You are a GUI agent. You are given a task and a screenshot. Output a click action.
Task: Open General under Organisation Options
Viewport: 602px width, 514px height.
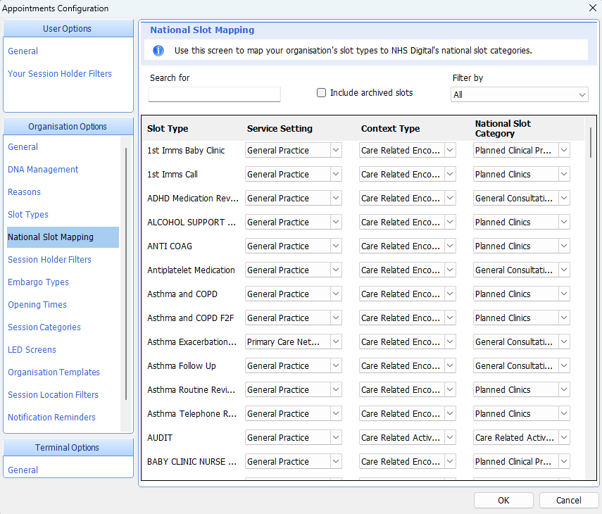[x=23, y=147]
